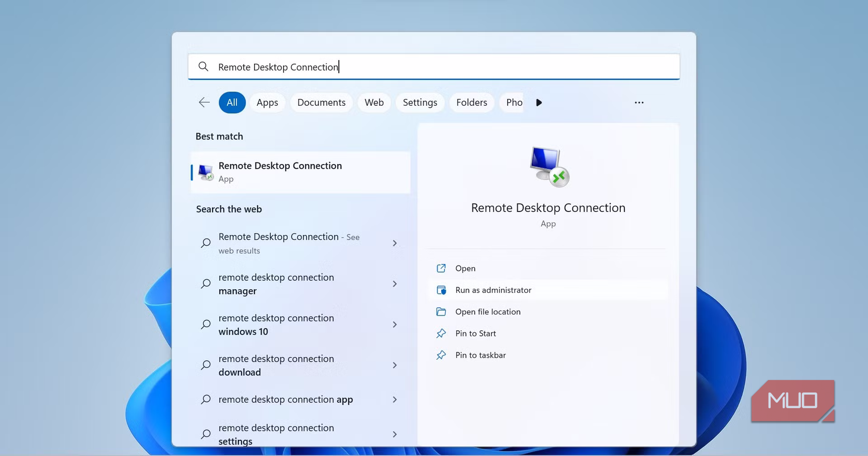The image size is (868, 456).
Task: Click the Remote Desktop Connection title in details pane
Action: click(x=548, y=208)
